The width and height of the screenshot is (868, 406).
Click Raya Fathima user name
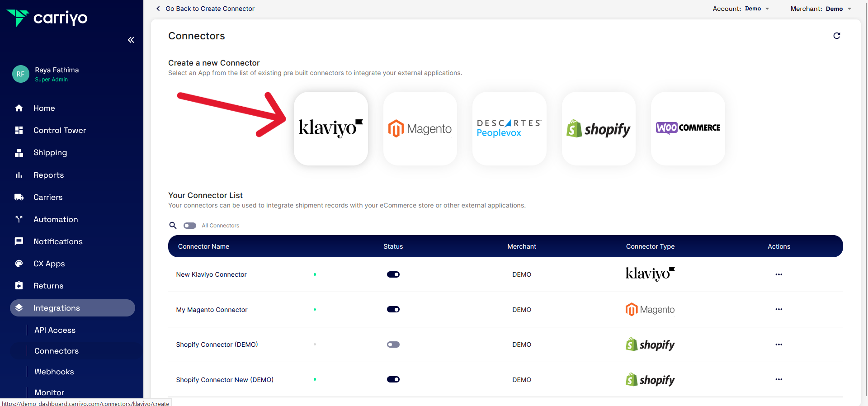tap(57, 70)
